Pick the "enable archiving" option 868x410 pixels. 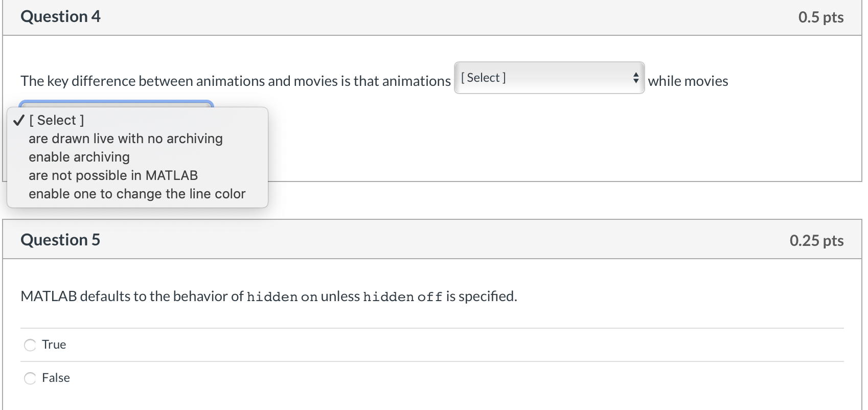[x=79, y=157]
